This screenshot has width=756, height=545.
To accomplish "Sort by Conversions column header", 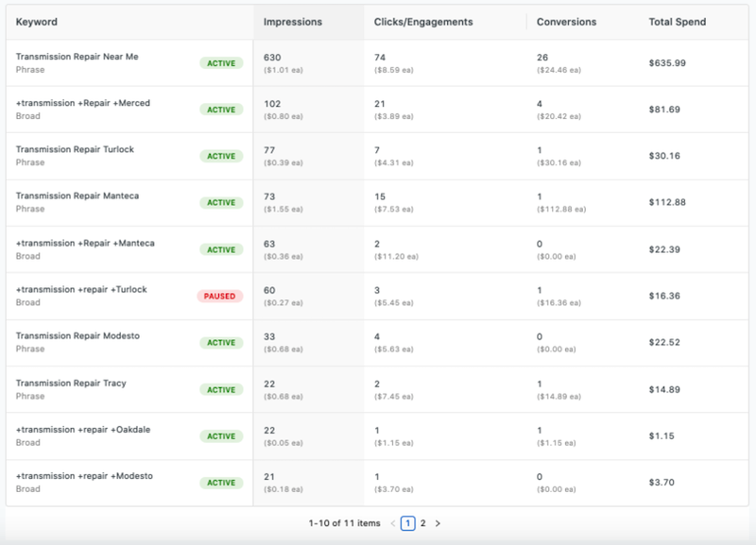I will tap(566, 21).
